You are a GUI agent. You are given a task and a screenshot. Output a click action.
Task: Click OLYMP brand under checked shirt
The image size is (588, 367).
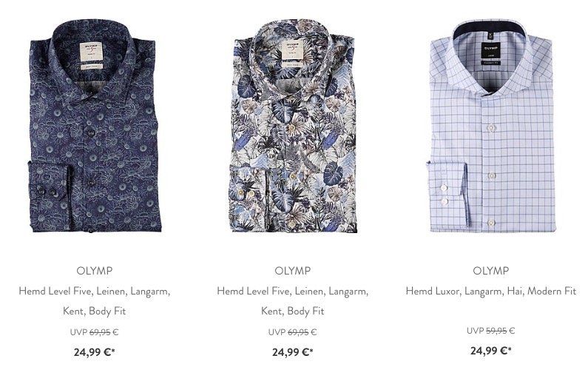coord(490,271)
